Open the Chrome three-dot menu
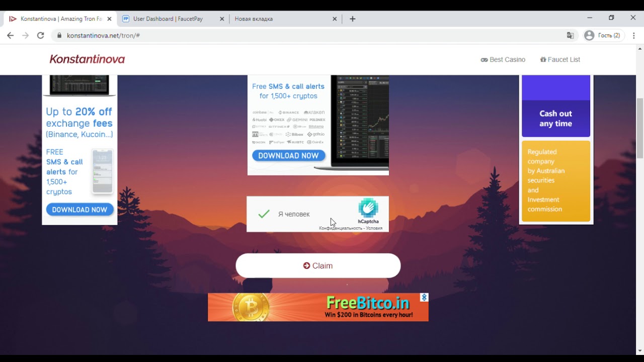 [x=634, y=35]
